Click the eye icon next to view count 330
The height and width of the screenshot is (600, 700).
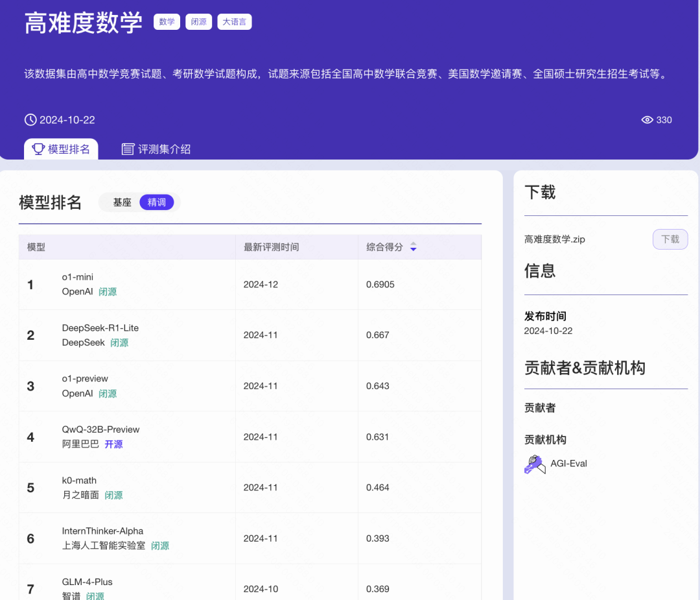tap(647, 119)
